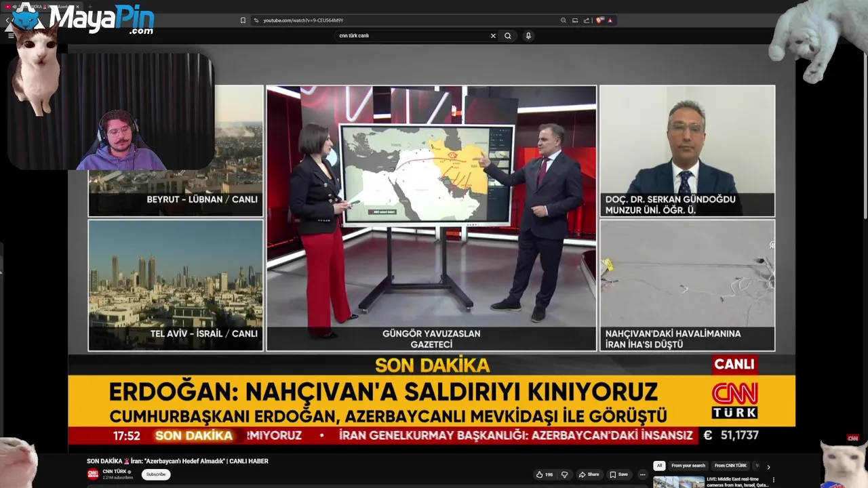868x488 pixels.
Task: Click the bookmark icon beside address bar
Action: [x=243, y=20]
